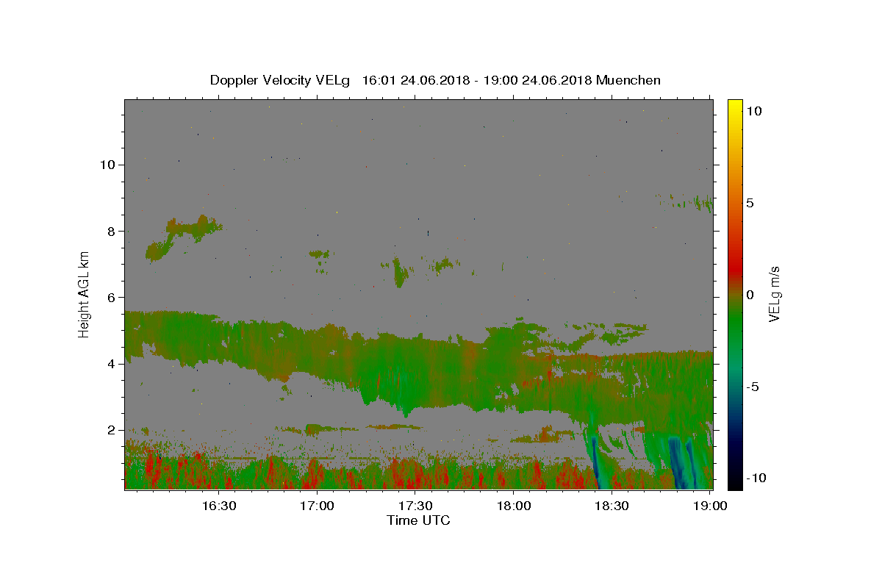
Task: Click the height tick label 6
Action: click(x=112, y=297)
